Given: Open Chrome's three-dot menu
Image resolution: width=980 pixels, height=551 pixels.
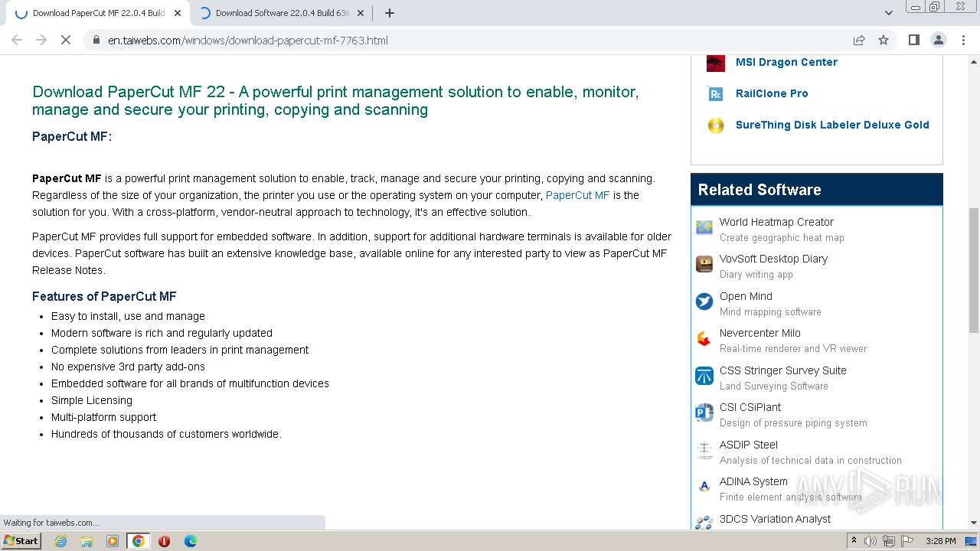Looking at the screenshot, I should 964,40.
